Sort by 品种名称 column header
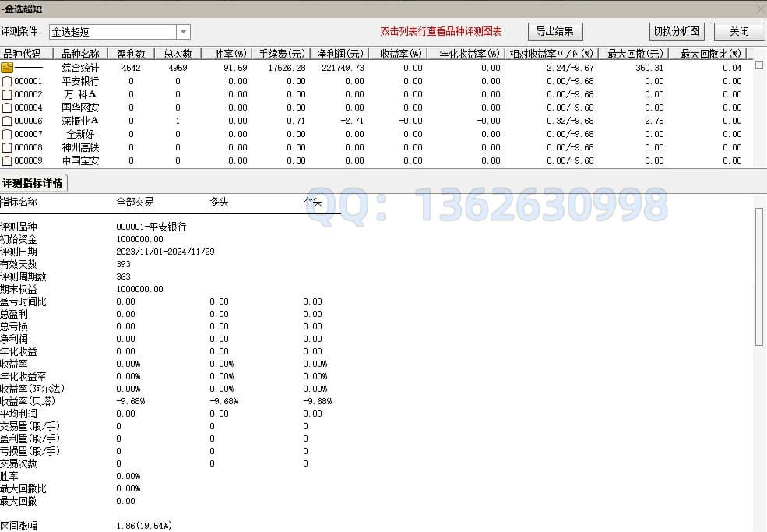The height and width of the screenshot is (532, 767). click(x=80, y=53)
